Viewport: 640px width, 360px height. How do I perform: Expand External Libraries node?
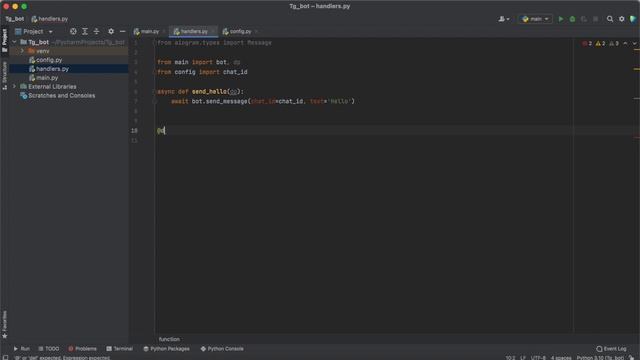[x=14, y=86]
